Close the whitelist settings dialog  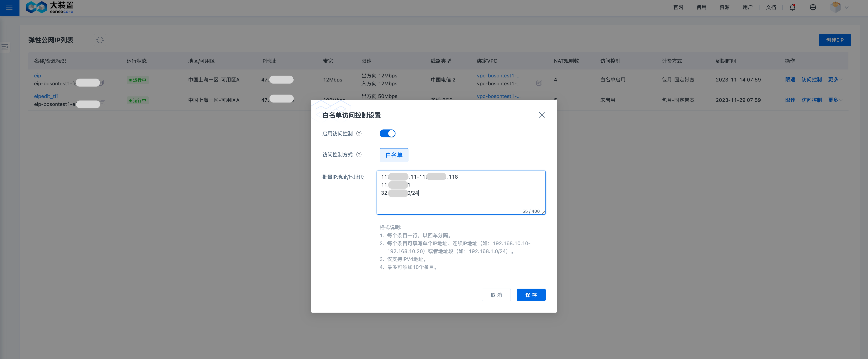[x=542, y=115]
